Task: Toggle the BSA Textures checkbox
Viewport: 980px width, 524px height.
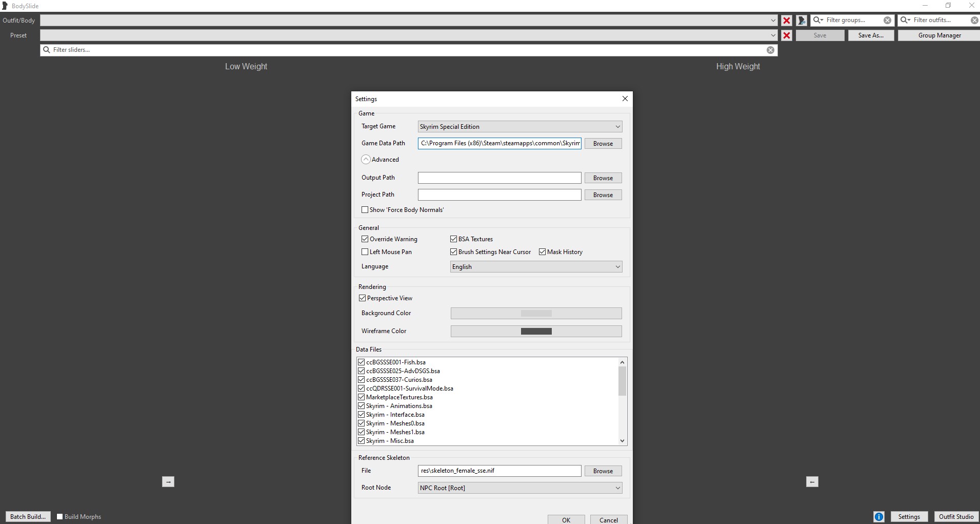Action: 454,239
